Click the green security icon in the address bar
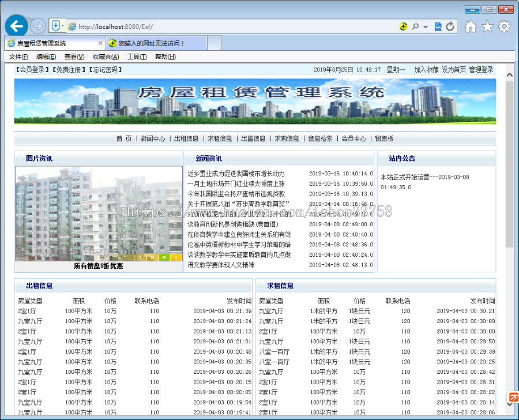This screenshot has height=420, width=519. [402, 27]
